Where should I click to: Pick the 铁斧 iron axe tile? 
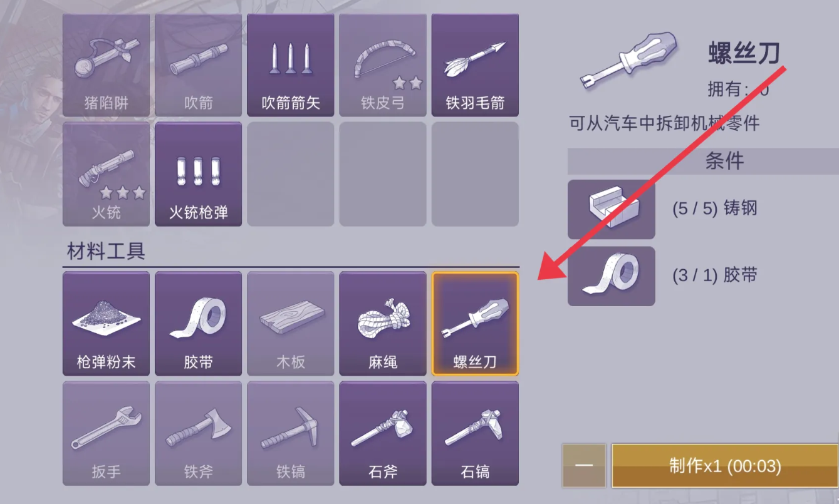tap(199, 433)
